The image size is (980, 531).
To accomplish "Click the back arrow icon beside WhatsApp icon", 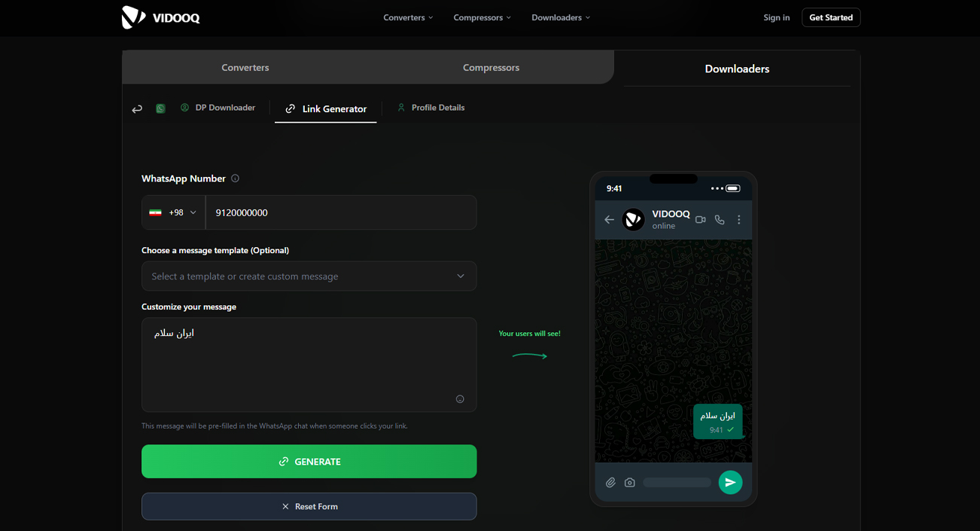I will (x=137, y=109).
